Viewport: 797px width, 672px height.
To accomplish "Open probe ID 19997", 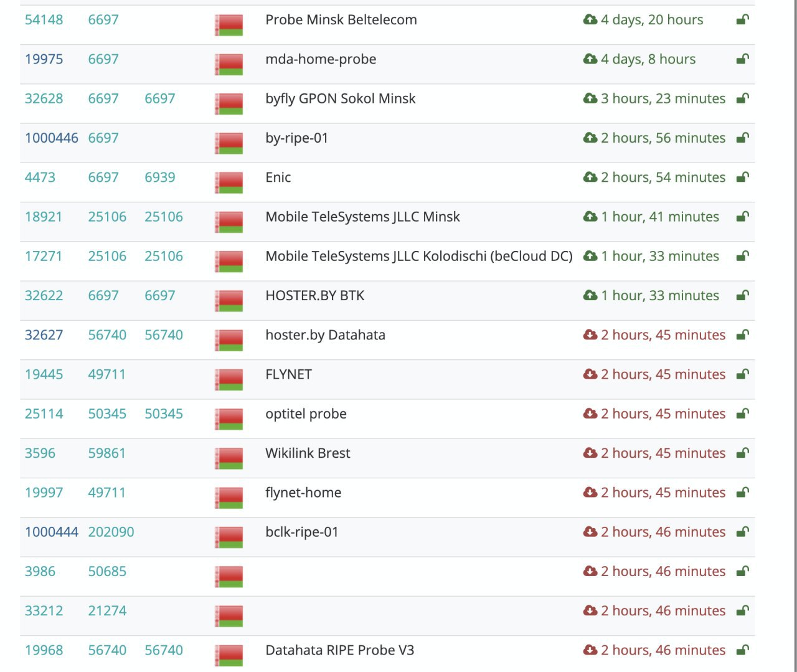I will 44,493.
